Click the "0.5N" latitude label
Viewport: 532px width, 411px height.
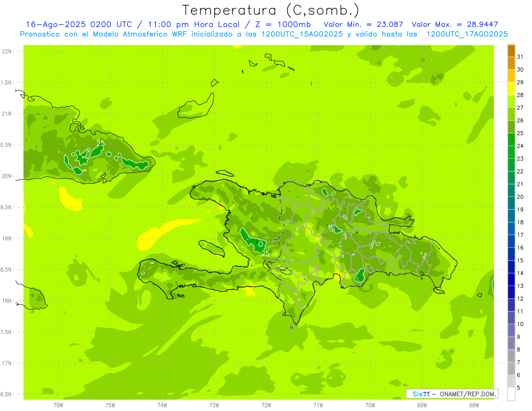pyautogui.click(x=7, y=145)
